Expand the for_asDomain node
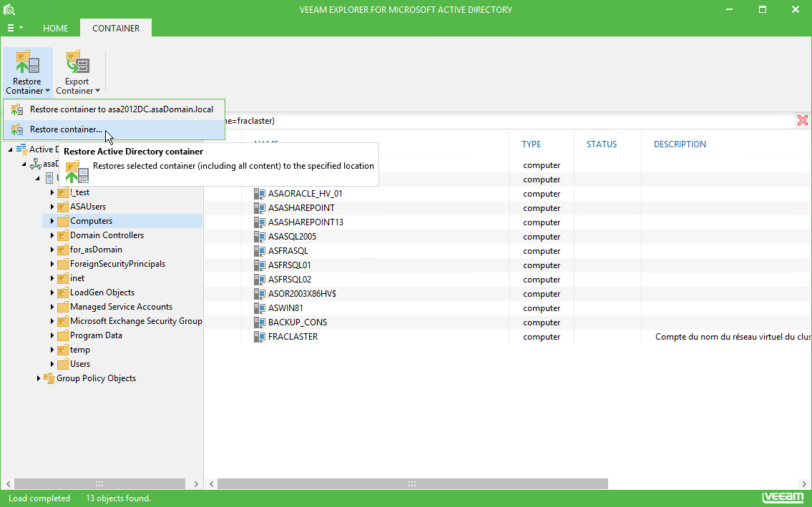Screen dimensions: 812x507 click(52, 250)
